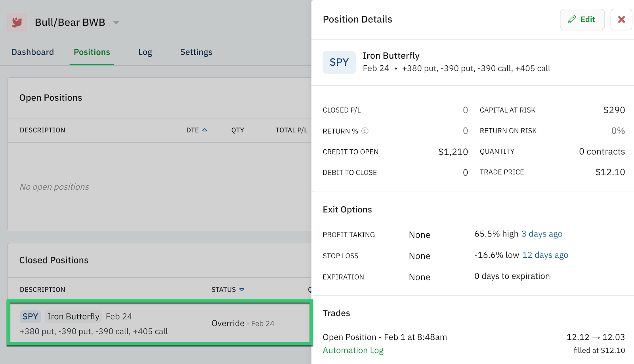Screen dimensions: 634x364
Task: Select the Positions tab
Action: pyautogui.click(x=92, y=52)
